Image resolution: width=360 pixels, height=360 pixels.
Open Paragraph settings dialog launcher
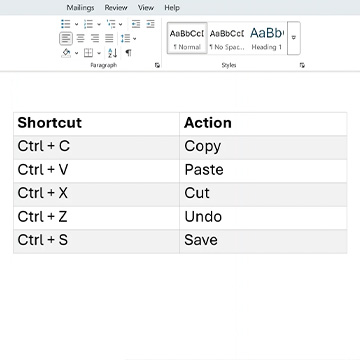[x=157, y=65]
